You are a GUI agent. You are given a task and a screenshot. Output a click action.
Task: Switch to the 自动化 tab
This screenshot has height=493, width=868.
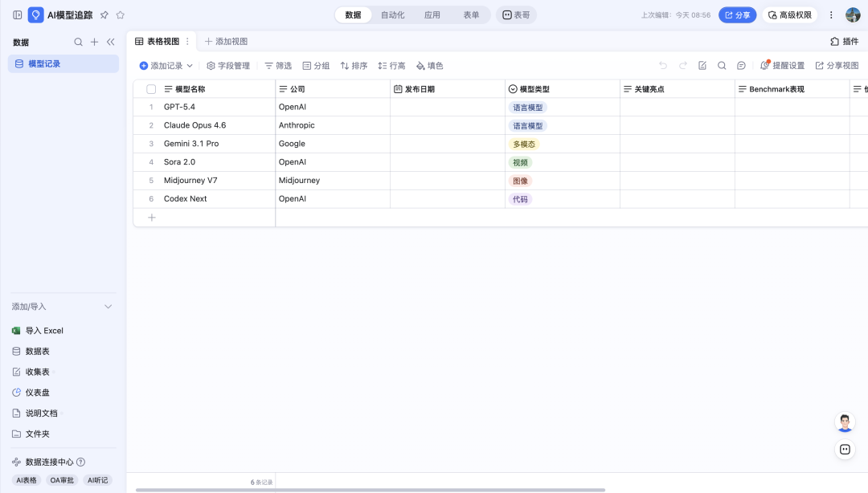pos(392,15)
